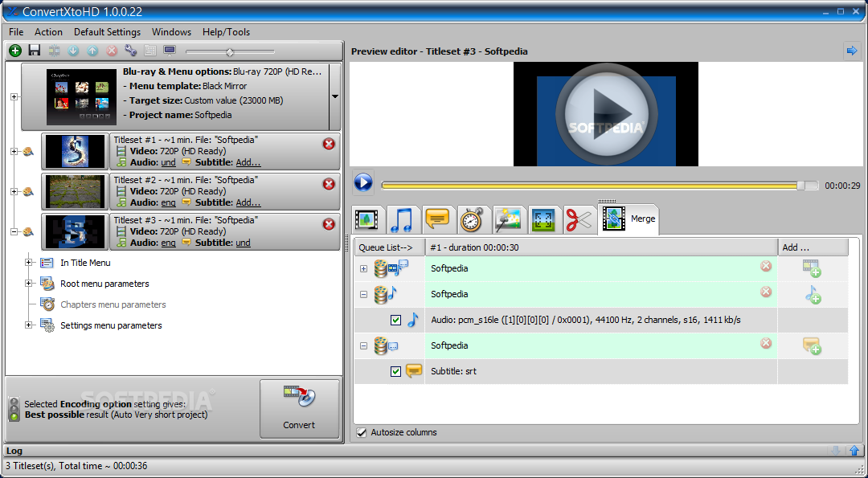Remove Titleset #3 with its red X
868x478 pixels.
click(329, 224)
